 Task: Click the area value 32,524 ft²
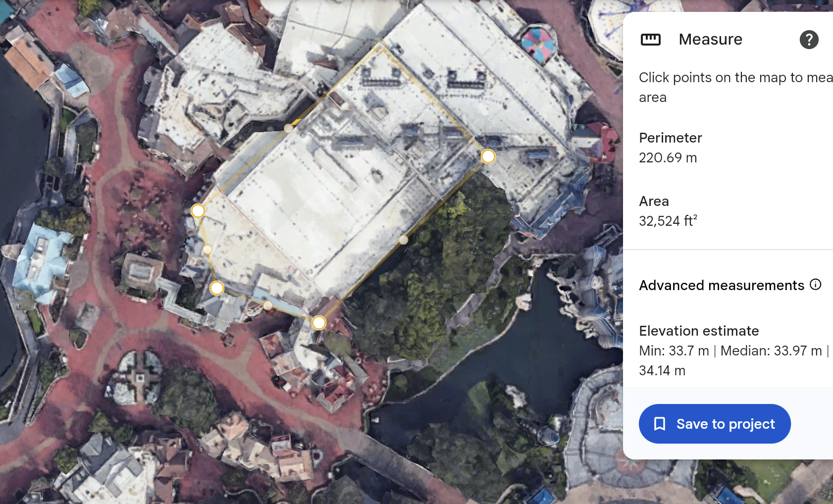coord(668,221)
